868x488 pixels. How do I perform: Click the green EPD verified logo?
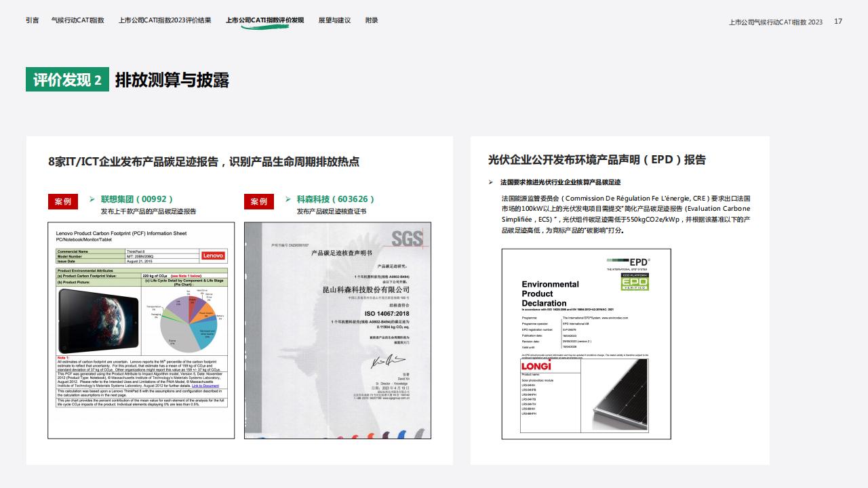tap(635, 282)
